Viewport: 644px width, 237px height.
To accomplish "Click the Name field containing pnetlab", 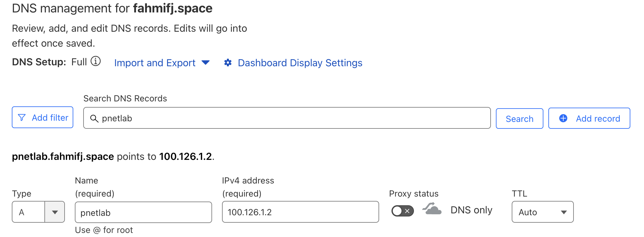I will [x=143, y=212].
